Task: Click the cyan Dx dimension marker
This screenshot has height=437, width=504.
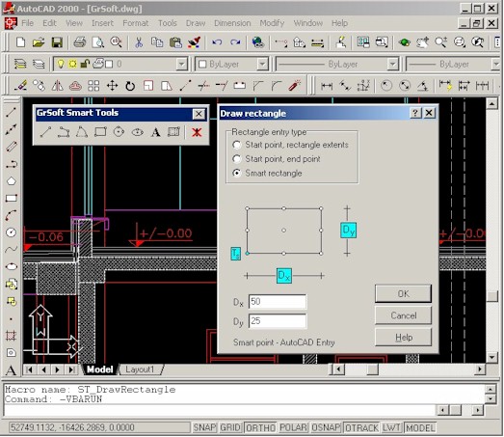Action: click(284, 276)
